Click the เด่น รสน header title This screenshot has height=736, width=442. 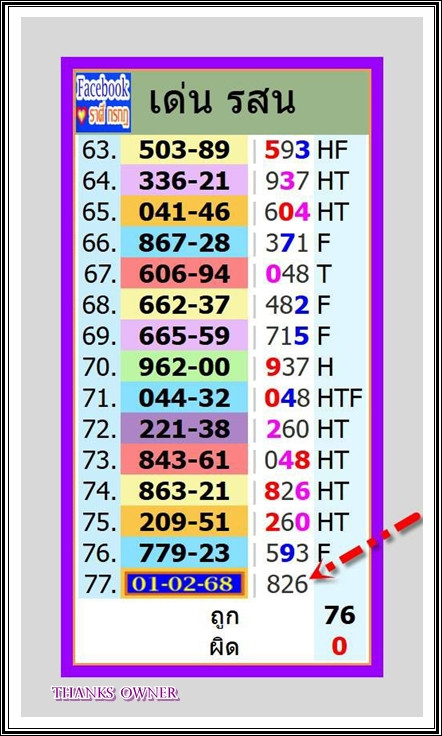[x=221, y=101]
